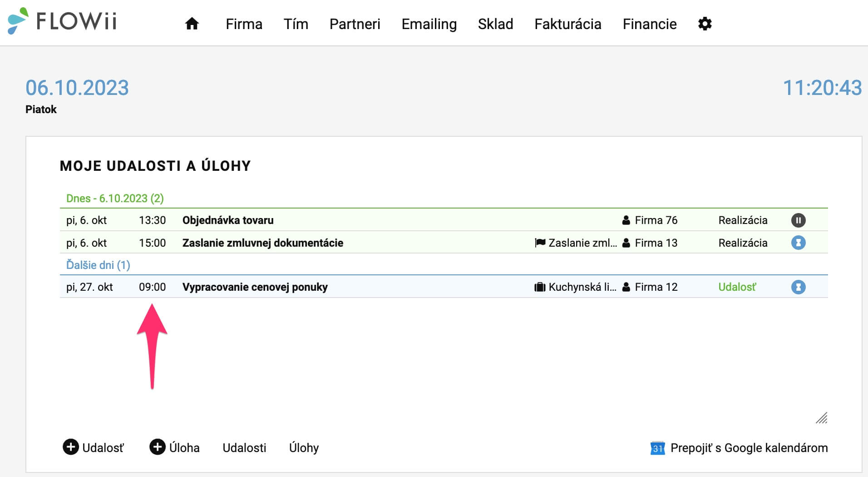868x477 pixels.
Task: Open the Objednávka tovaru task row
Action: 444,220
